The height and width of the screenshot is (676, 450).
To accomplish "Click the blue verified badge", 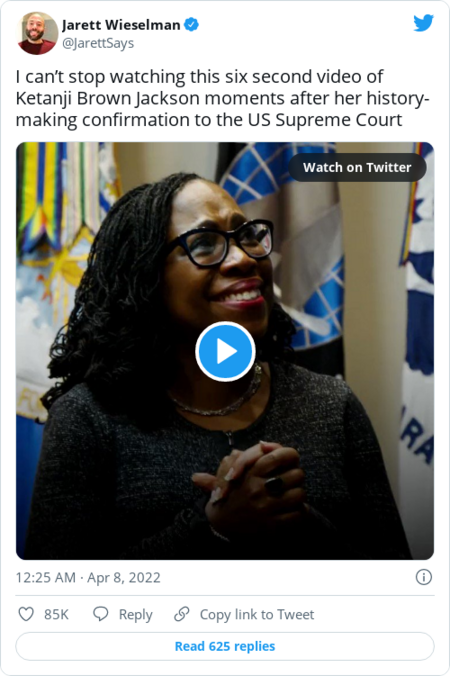I will pyautogui.click(x=191, y=25).
